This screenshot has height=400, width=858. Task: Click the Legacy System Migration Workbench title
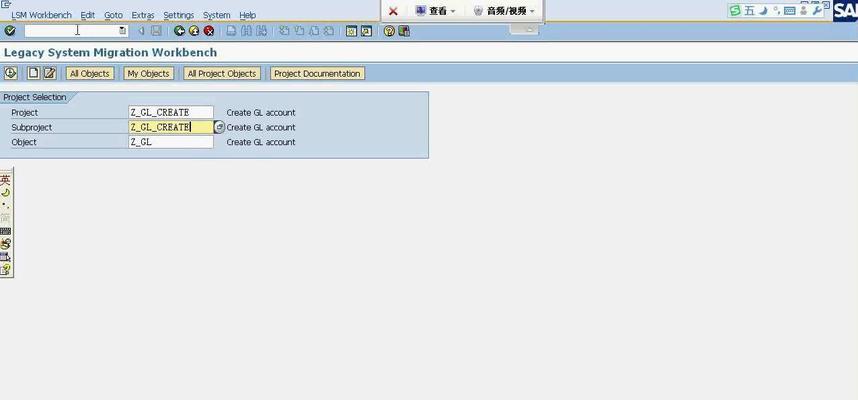click(x=111, y=53)
